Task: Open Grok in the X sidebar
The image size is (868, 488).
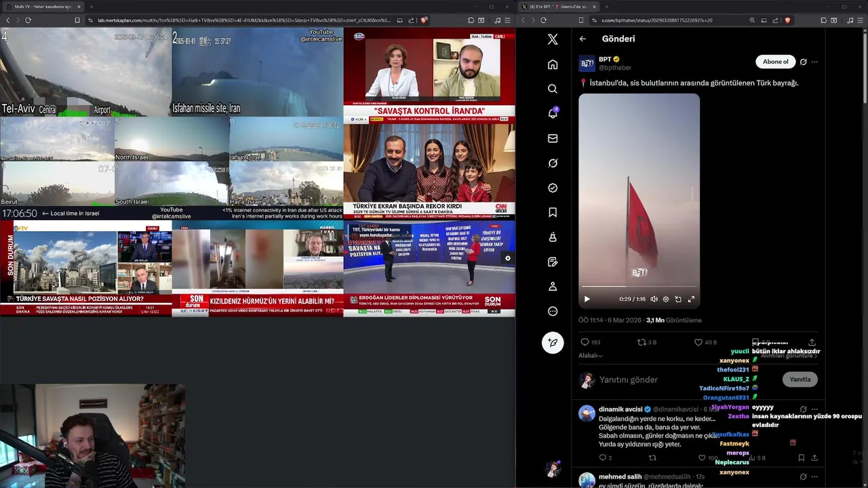Action: point(553,163)
